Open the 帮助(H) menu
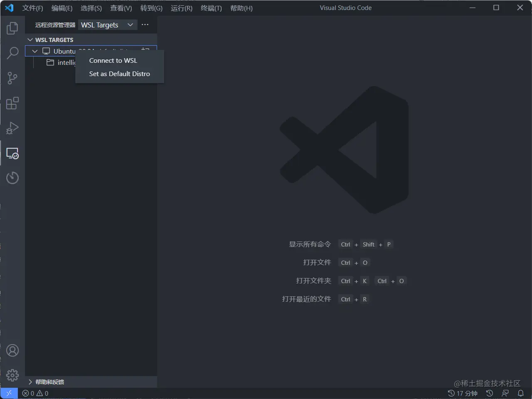532x399 pixels. (x=241, y=8)
